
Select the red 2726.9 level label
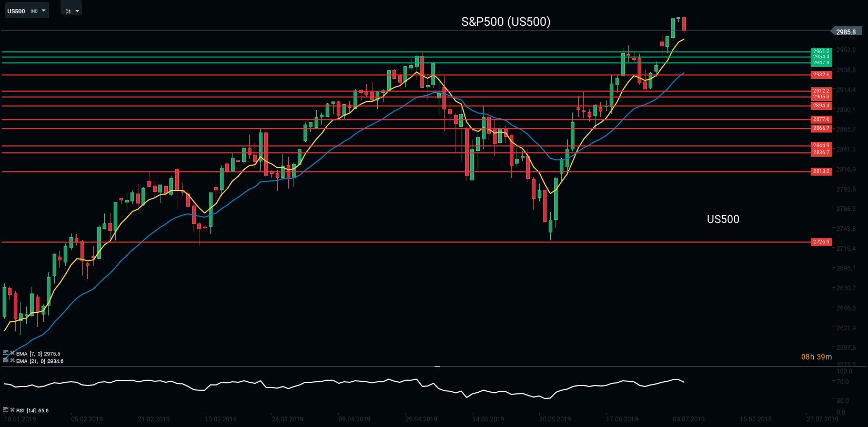[x=821, y=242]
